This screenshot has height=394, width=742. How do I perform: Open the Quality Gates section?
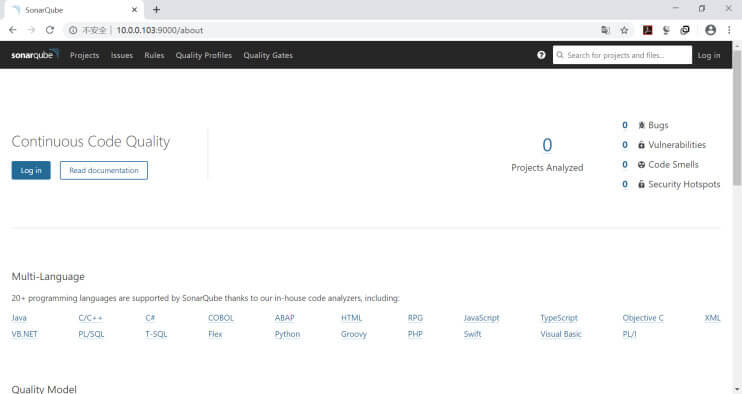pyautogui.click(x=268, y=55)
